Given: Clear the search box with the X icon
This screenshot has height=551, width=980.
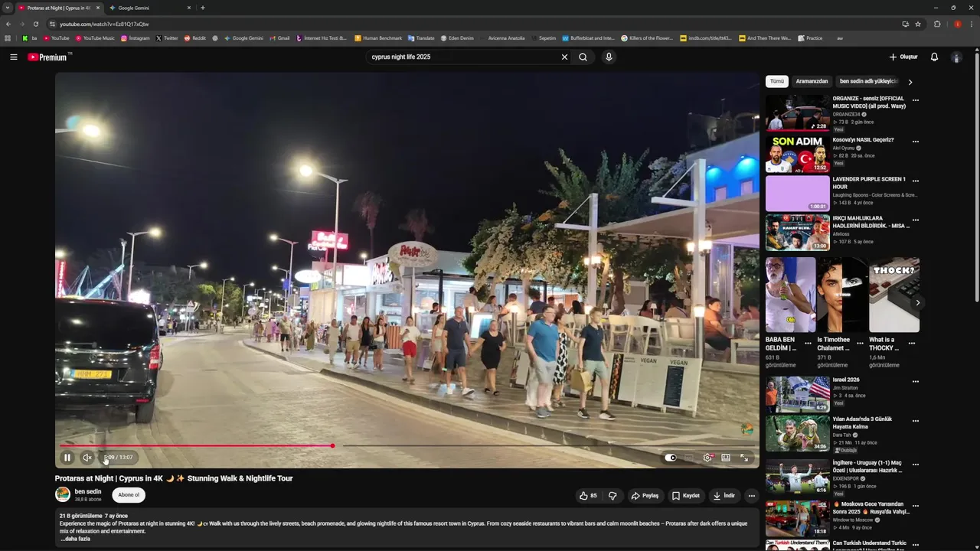Looking at the screenshot, I should (564, 57).
